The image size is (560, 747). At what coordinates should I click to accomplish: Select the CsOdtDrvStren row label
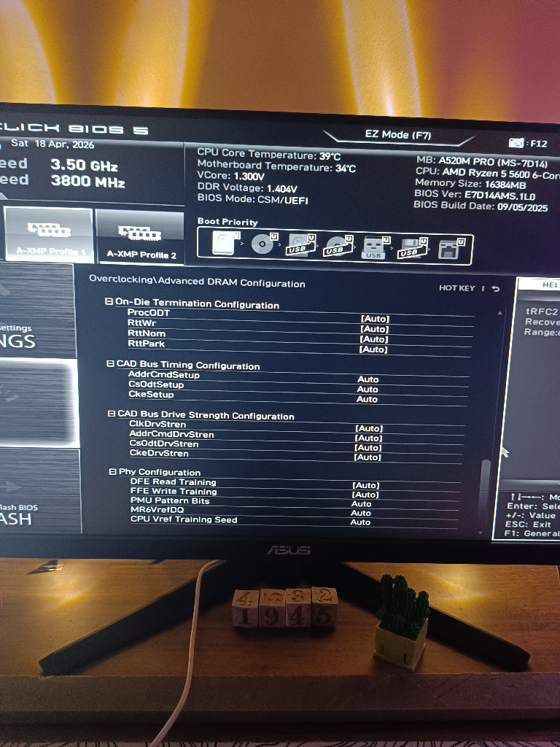click(164, 444)
